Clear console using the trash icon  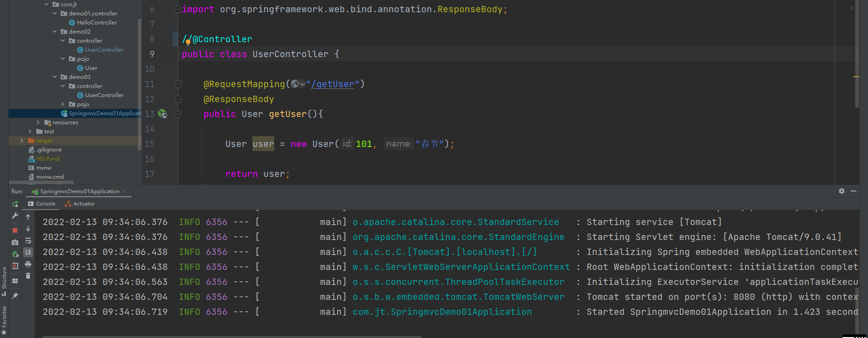tap(28, 276)
